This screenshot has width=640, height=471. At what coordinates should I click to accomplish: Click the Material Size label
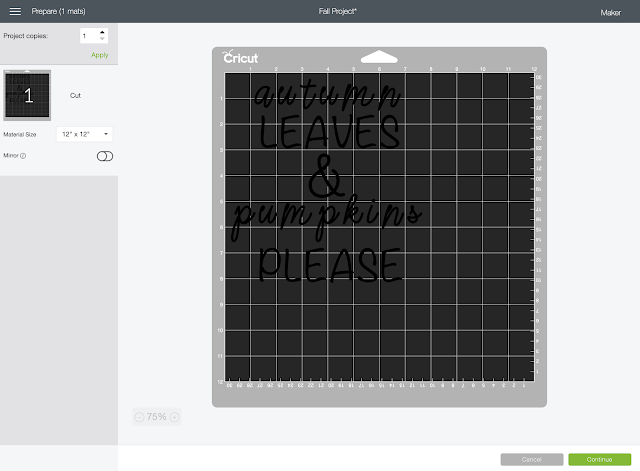[20, 134]
